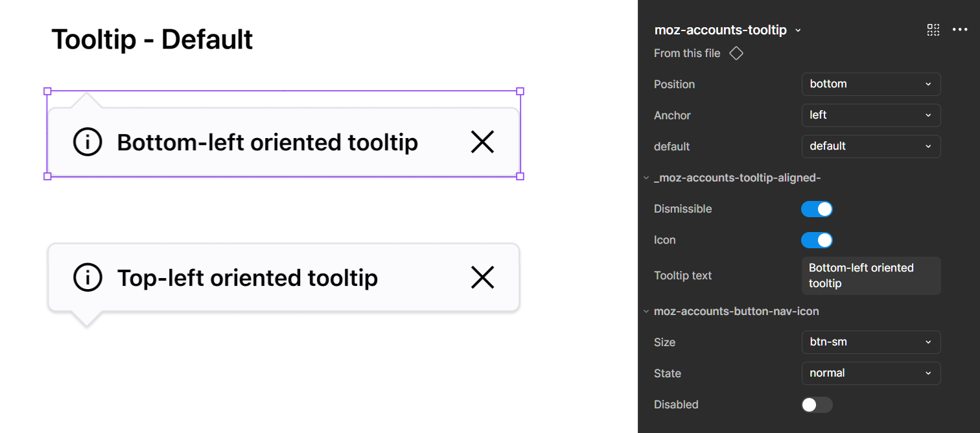Toggle the Dismissible switch off

point(817,209)
